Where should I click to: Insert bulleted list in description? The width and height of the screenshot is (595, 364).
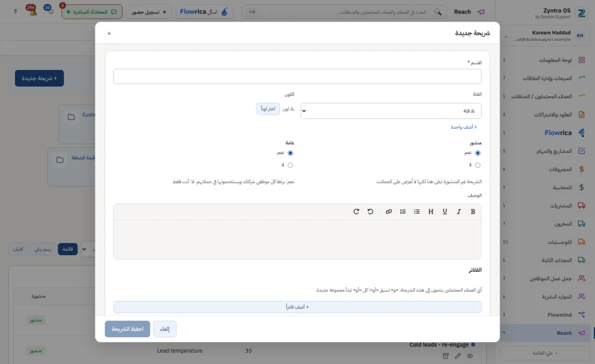[416, 212]
